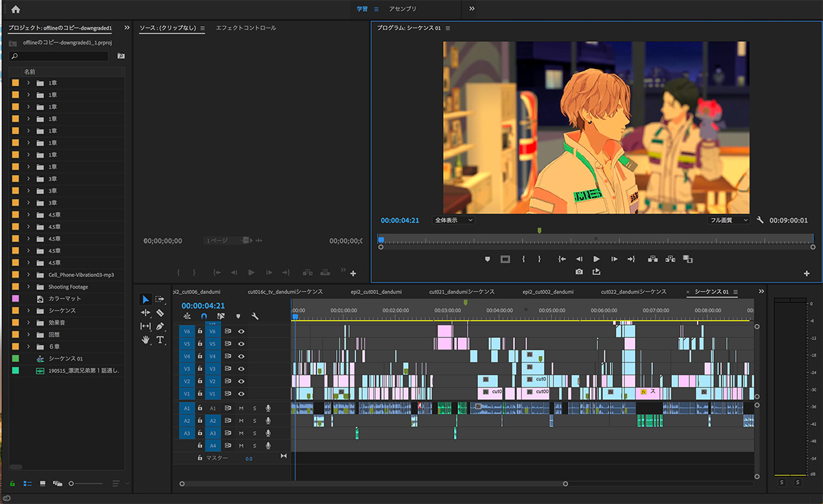823x504 pixels.
Task: Select the Selection arrow tool
Action: (145, 299)
